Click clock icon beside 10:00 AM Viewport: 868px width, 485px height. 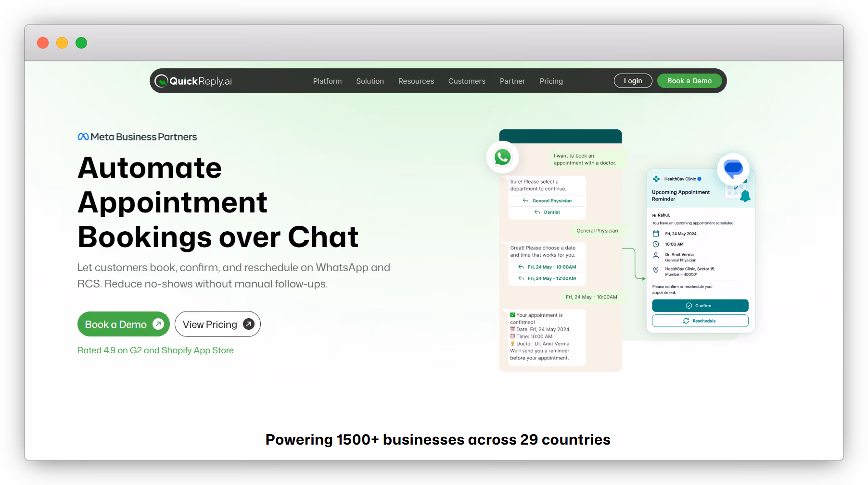[x=655, y=244]
